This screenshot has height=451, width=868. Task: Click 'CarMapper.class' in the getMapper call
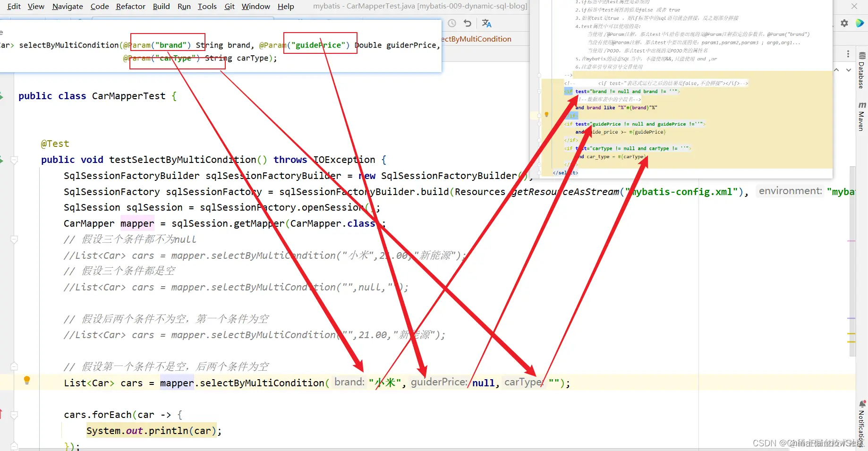click(332, 223)
